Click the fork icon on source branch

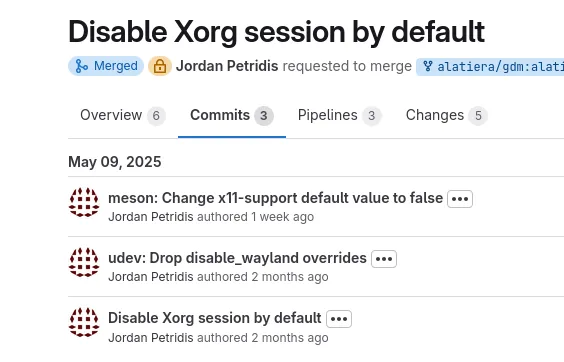[x=427, y=66]
